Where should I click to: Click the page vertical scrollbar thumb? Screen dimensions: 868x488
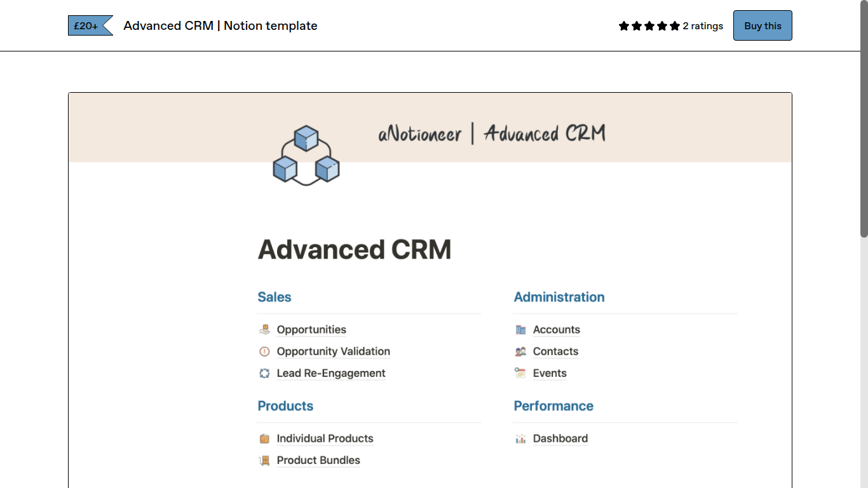(864, 119)
